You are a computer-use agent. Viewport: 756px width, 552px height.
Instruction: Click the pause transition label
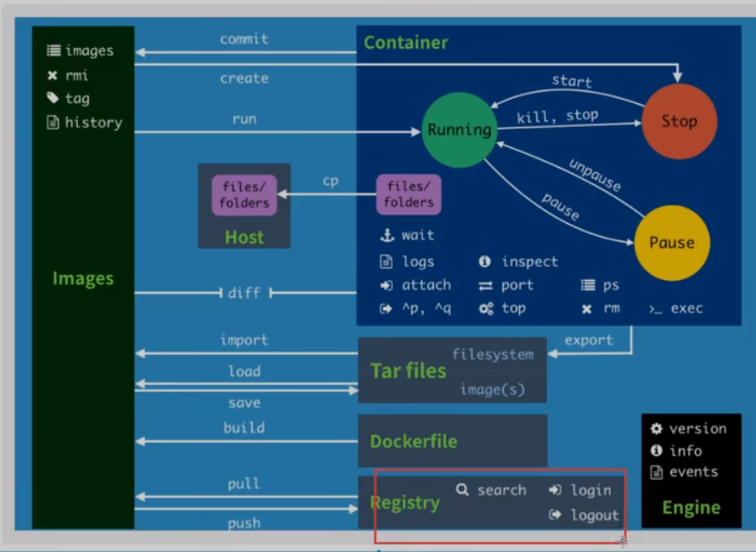click(x=560, y=207)
